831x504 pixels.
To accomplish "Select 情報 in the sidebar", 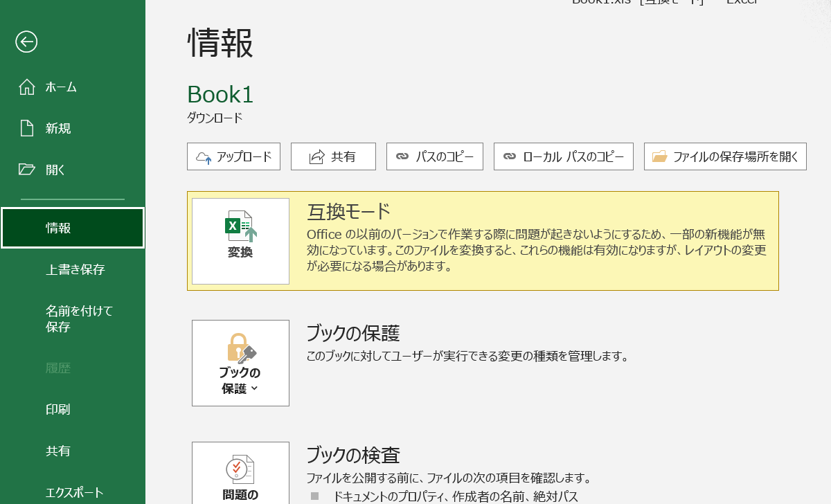I will [73, 228].
